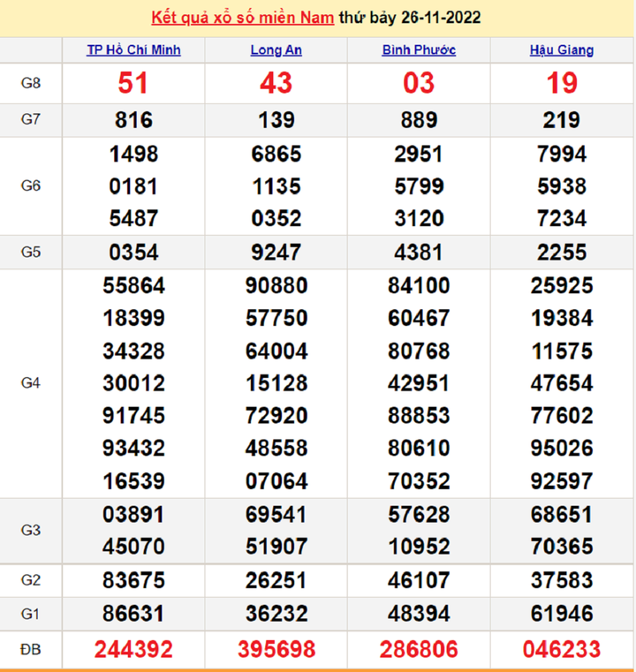Visit the Hậu Giang column header link
Image resolution: width=636 pixels, height=672 pixels.
pos(561,50)
